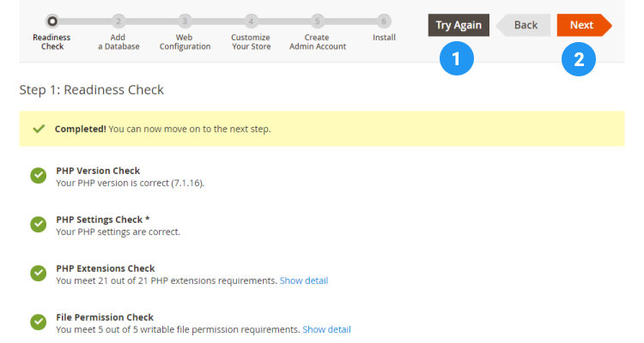The width and height of the screenshot is (644, 343).
Task: Click the Step 1: Readiness Check heading
Action: point(91,89)
